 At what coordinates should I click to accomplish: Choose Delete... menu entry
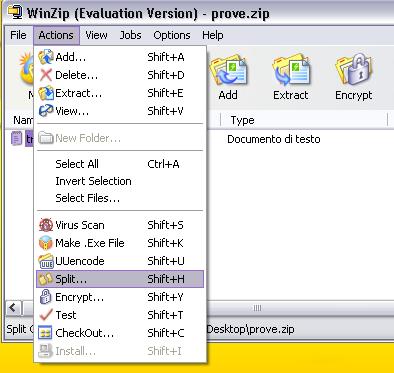click(x=120, y=75)
